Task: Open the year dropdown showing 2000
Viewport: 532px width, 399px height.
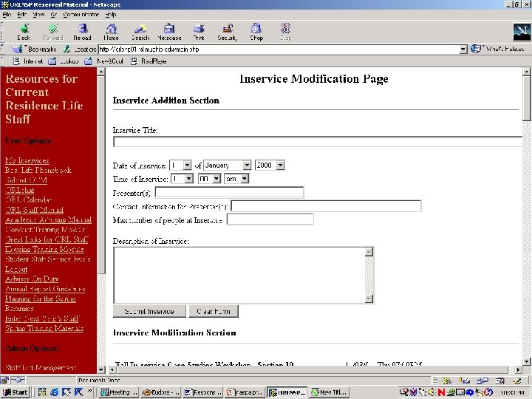Action: click(270, 166)
